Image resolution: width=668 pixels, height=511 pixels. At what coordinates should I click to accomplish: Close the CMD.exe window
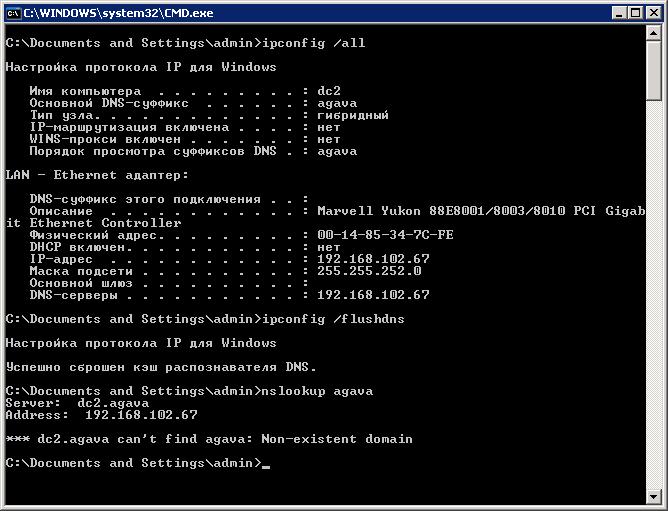click(653, 13)
